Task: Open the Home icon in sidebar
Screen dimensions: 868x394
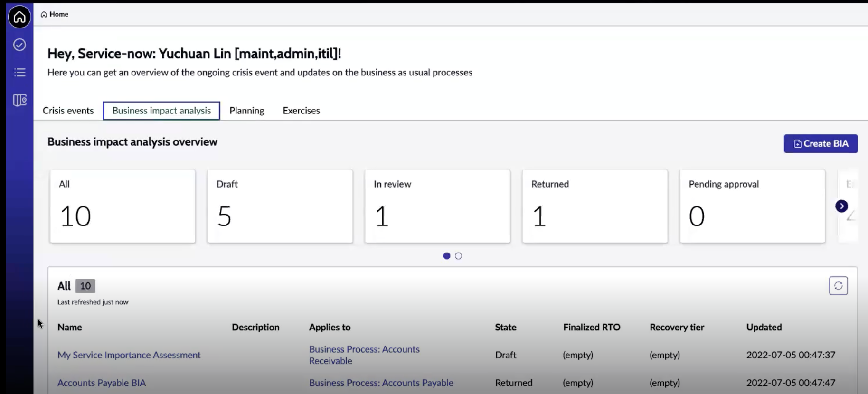Action: 19,17
